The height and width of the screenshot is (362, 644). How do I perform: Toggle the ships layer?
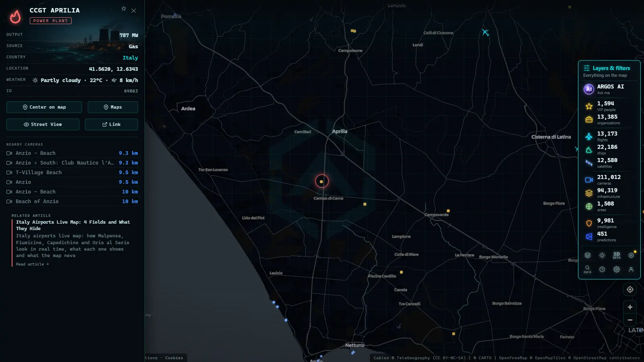589,150
